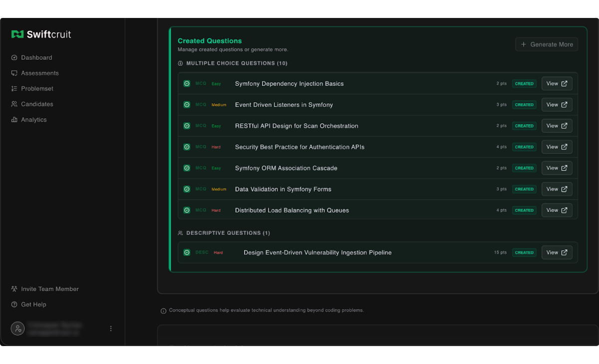Image resolution: width=599 pixels, height=364 pixels.
Task: Click the DESC type tag
Action: (202, 252)
